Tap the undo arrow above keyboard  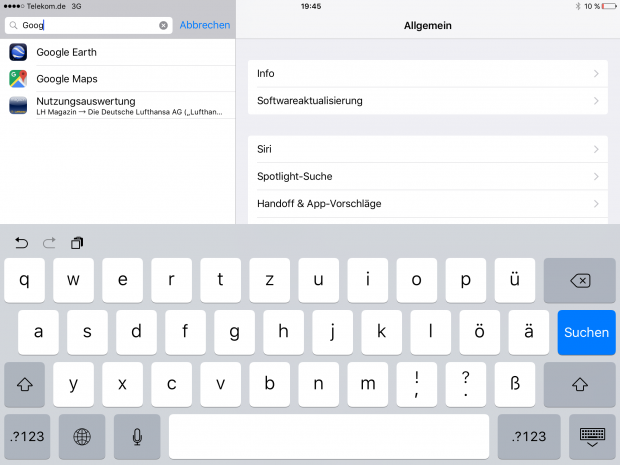click(x=21, y=243)
